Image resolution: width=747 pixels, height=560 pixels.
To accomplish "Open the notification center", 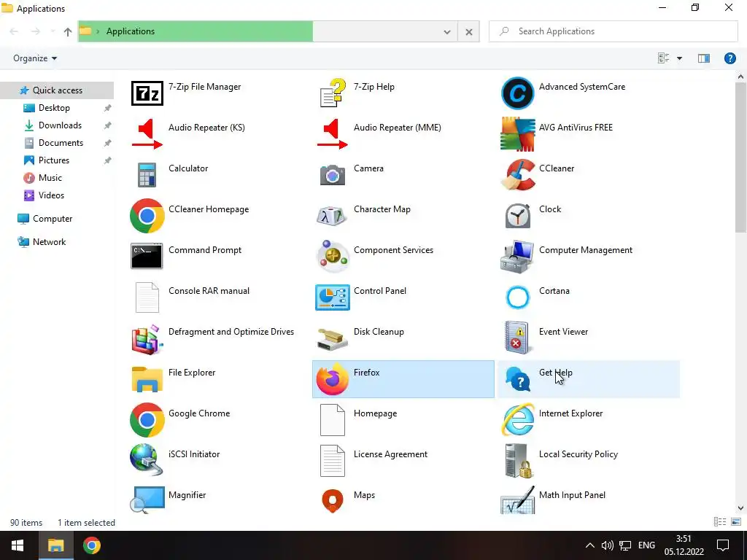I will 723,545.
